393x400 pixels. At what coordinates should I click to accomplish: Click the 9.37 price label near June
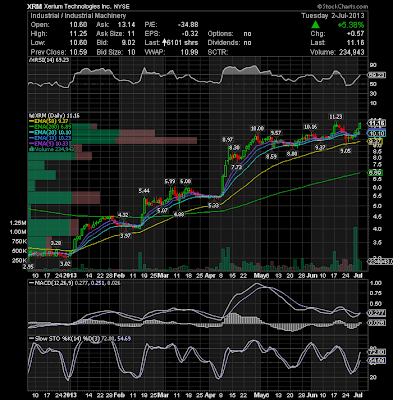click(320, 147)
